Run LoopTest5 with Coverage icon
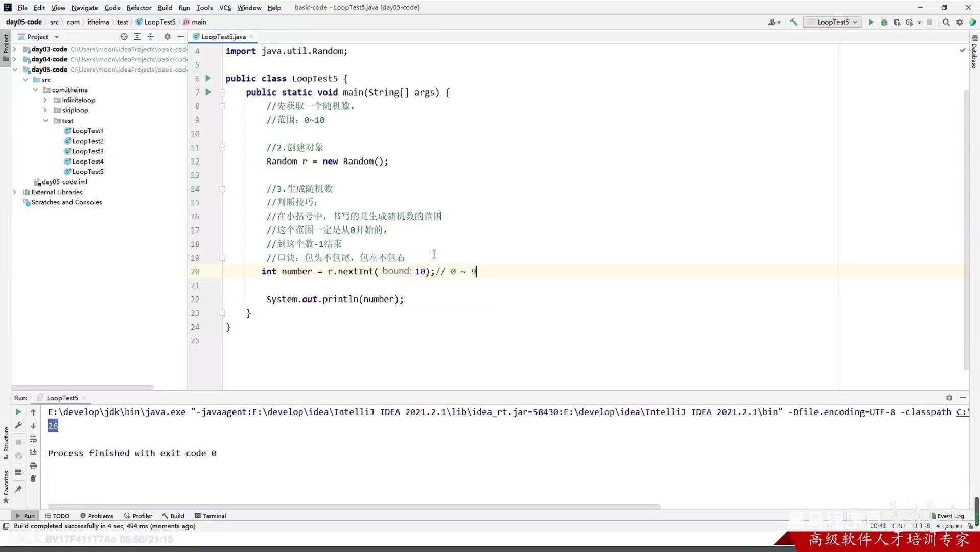The height and width of the screenshot is (552, 980). (x=898, y=22)
